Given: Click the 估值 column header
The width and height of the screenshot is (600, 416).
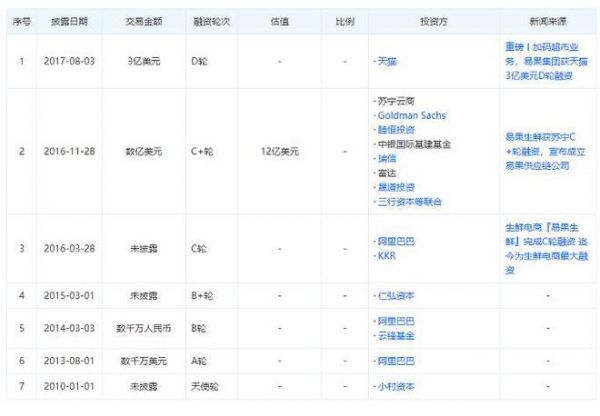Looking at the screenshot, I should tap(280, 22).
